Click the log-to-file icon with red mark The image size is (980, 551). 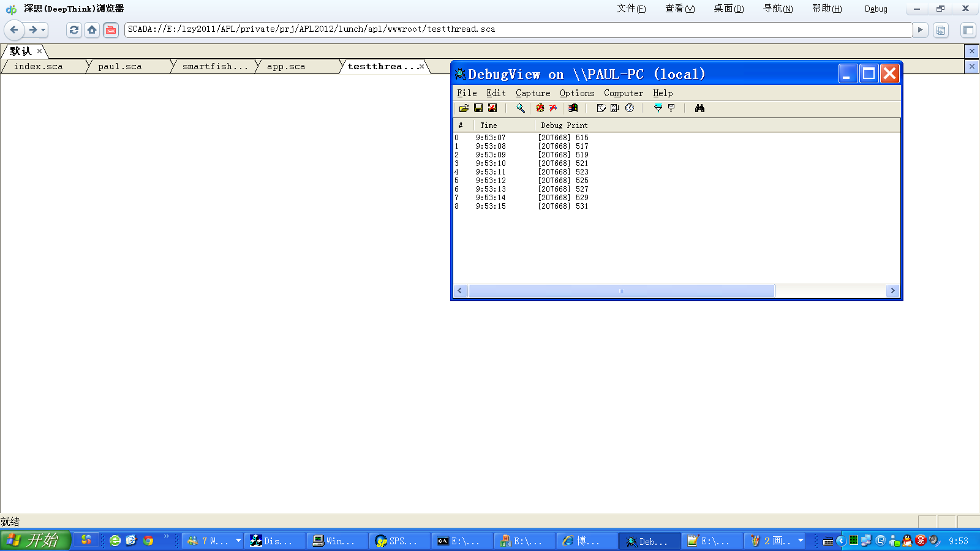[x=492, y=108]
